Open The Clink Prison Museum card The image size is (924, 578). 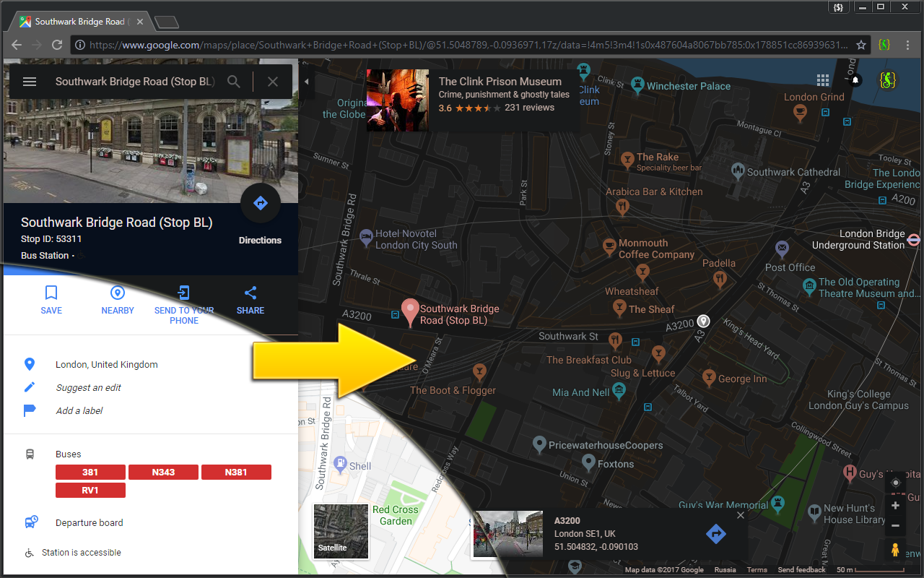click(472, 100)
